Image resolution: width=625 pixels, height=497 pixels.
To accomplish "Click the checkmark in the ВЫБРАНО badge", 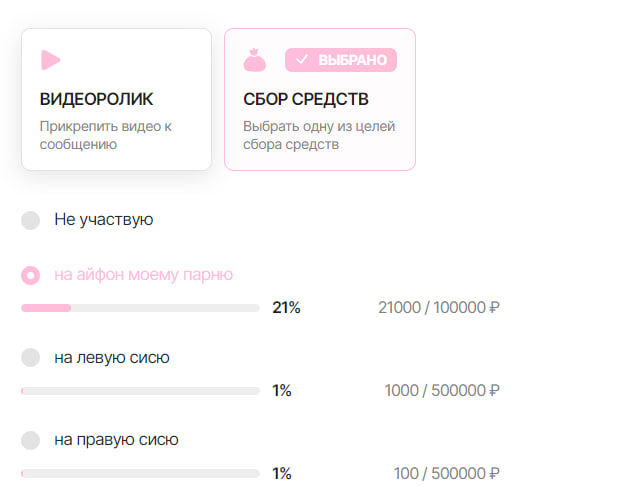I will pyautogui.click(x=302, y=60).
